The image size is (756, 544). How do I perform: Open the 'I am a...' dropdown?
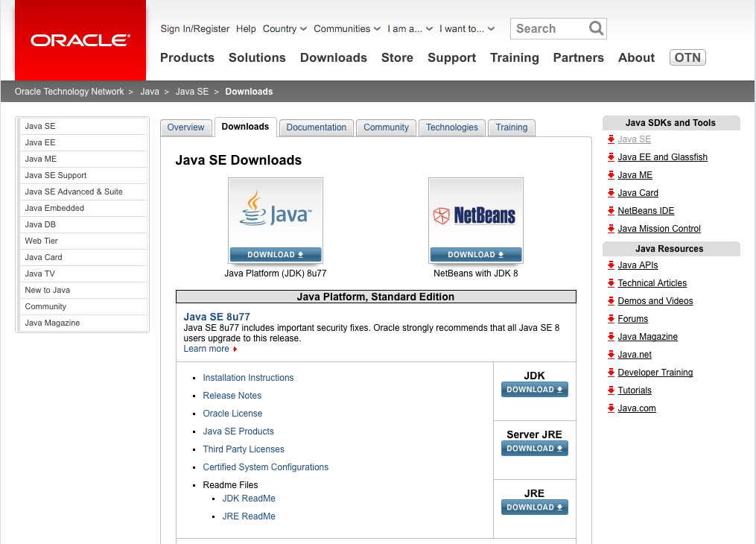pyautogui.click(x=410, y=29)
